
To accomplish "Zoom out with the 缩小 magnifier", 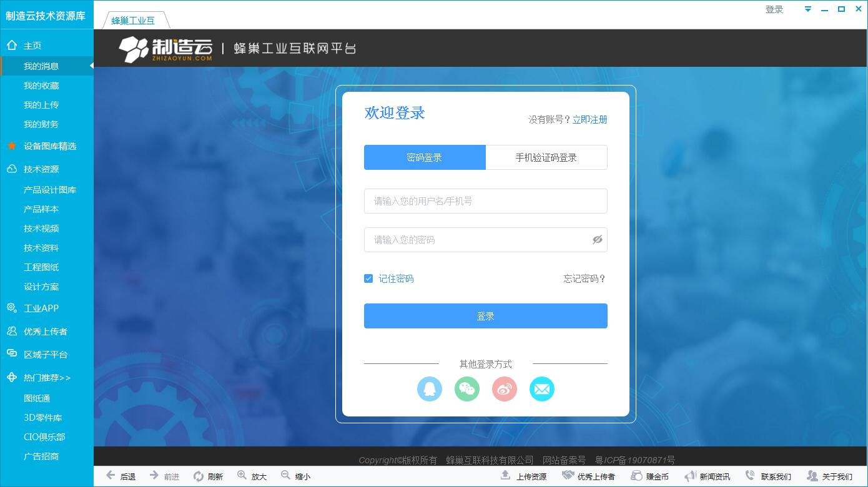I will click(x=296, y=476).
